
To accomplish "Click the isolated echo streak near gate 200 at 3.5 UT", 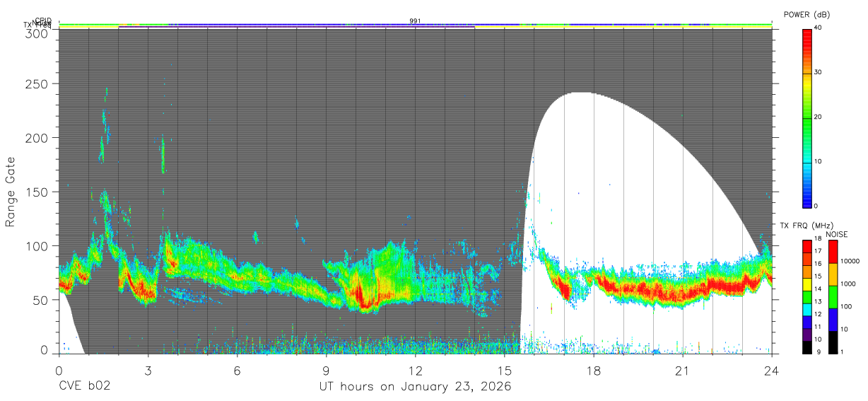I will coord(163,154).
